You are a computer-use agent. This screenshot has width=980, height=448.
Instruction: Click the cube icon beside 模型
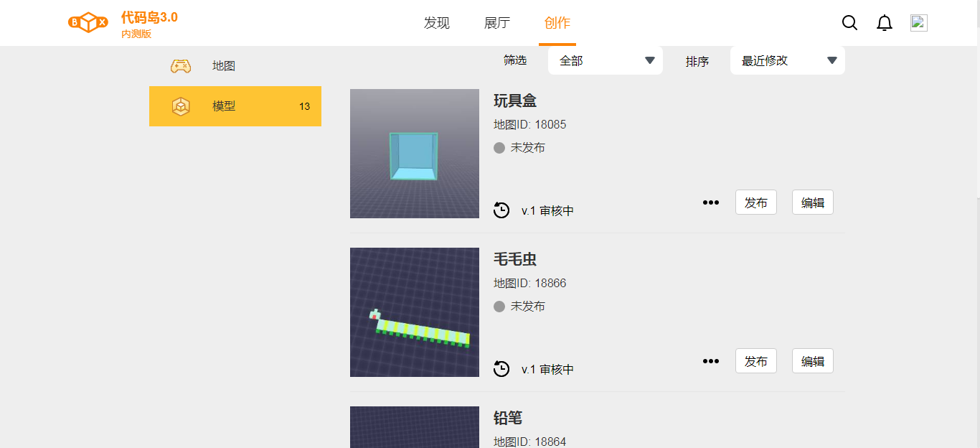click(181, 106)
